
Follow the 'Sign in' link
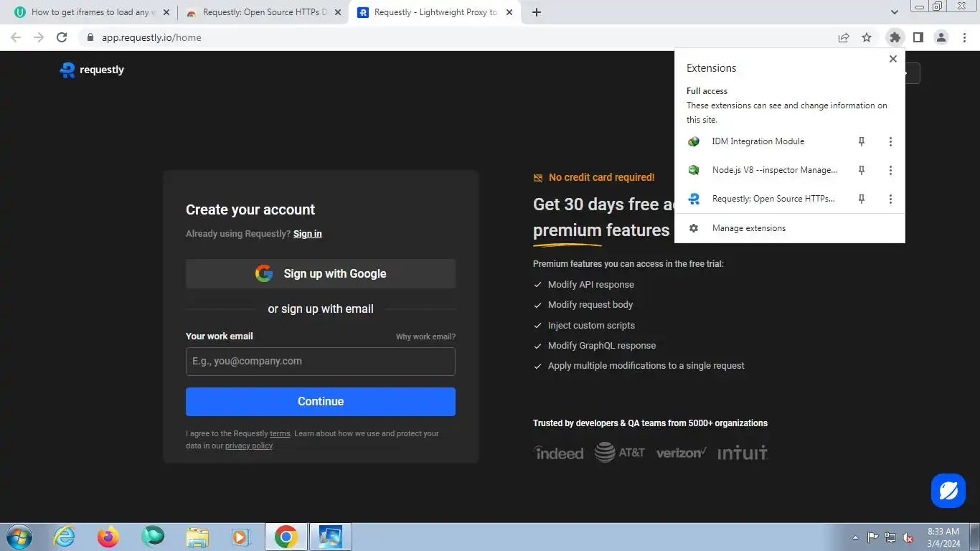pyautogui.click(x=308, y=234)
